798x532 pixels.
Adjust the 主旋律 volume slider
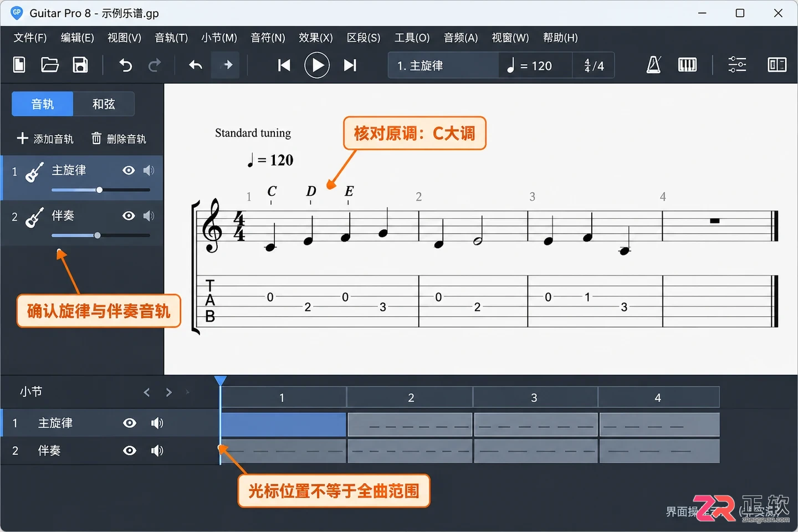pyautogui.click(x=100, y=190)
